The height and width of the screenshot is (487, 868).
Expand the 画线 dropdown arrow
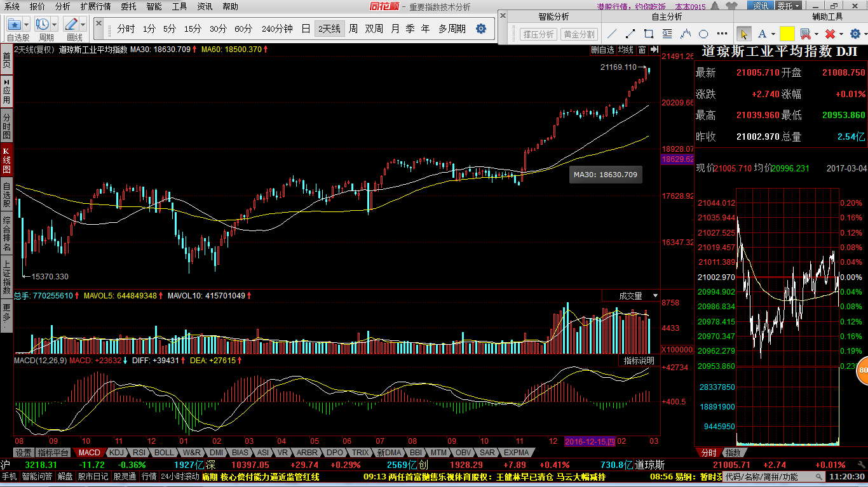coord(83,25)
